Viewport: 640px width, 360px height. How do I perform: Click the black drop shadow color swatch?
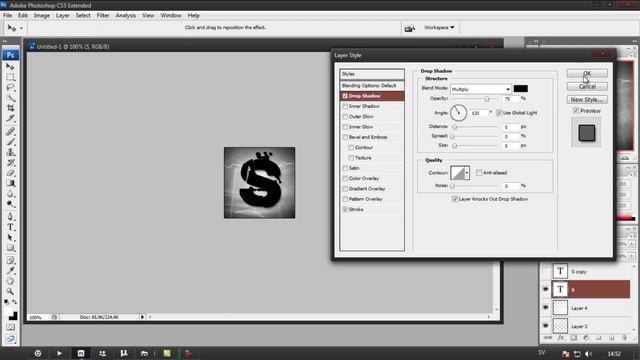point(520,89)
